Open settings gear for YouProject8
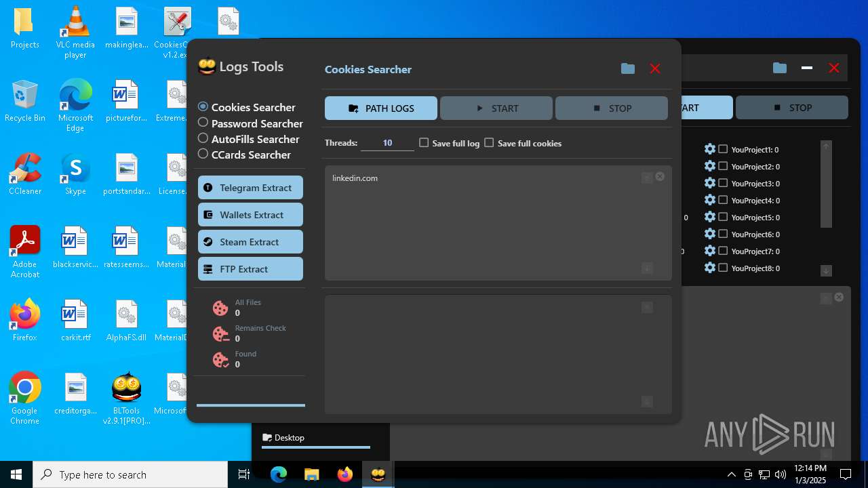This screenshot has width=868, height=488. [x=710, y=268]
